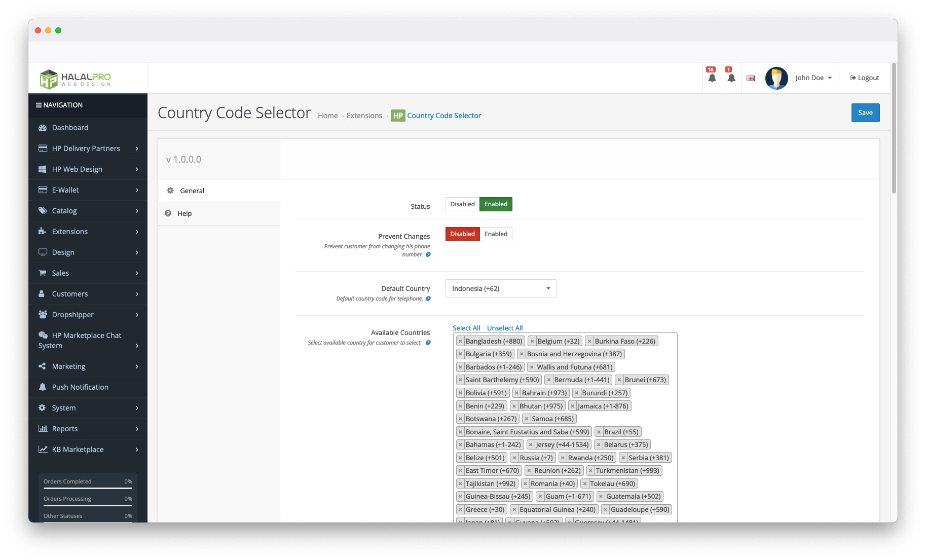Click the language flag icon in header

[750, 79]
